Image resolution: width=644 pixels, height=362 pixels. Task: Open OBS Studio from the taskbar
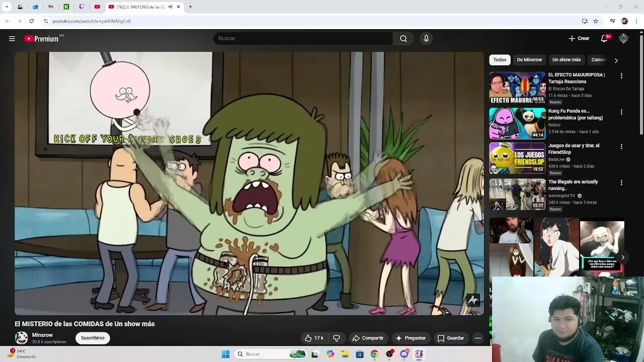click(x=389, y=354)
